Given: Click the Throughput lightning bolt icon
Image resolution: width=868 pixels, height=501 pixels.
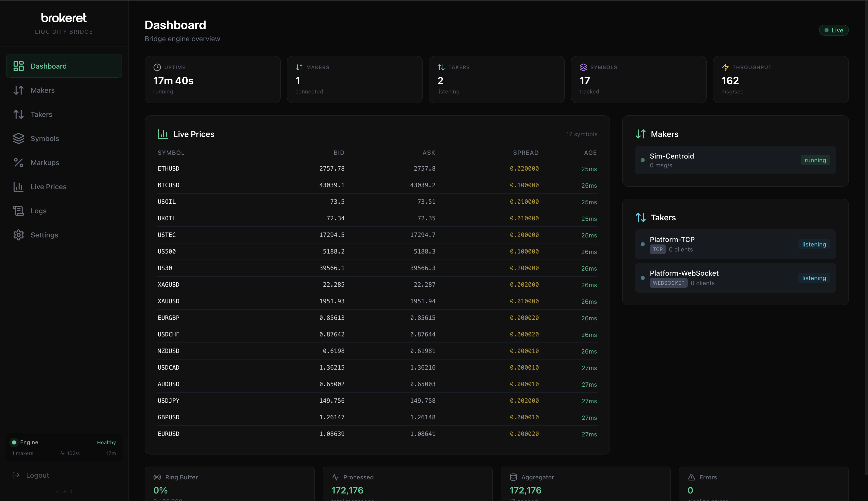Looking at the screenshot, I should point(725,67).
